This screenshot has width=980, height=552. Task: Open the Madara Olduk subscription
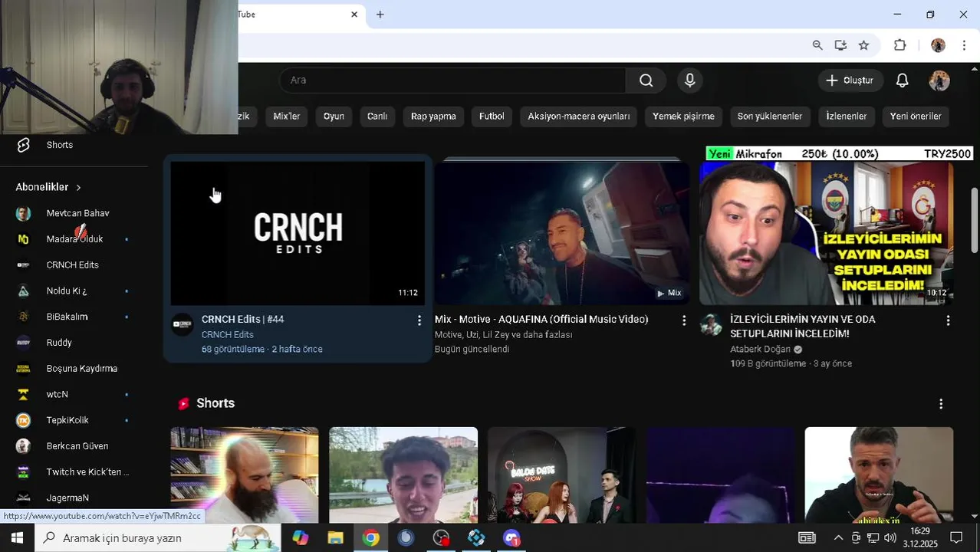point(74,239)
